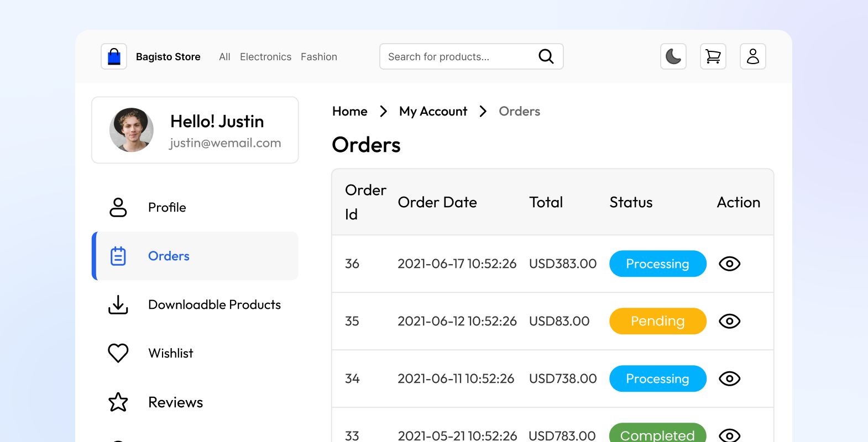Click date 2021-06-11 10:52:26
868x442 pixels.
click(456, 378)
